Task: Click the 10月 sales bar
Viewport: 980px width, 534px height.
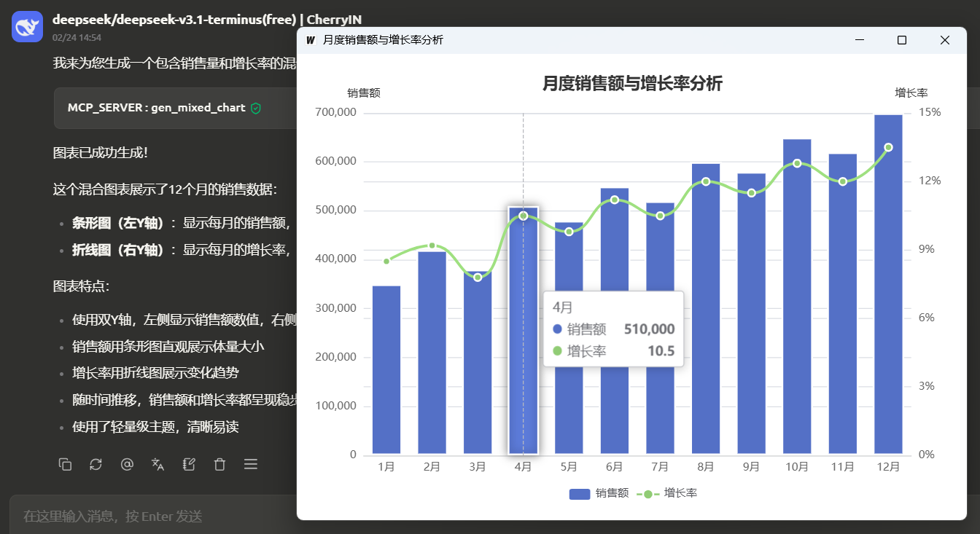Action: tap(797, 297)
